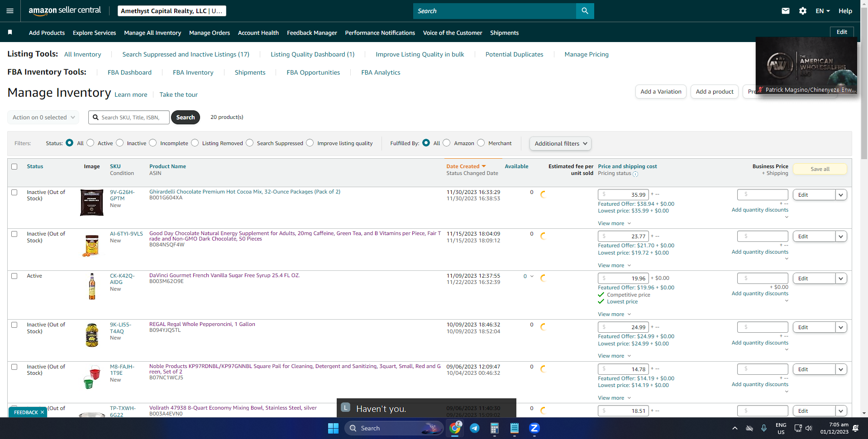The height and width of the screenshot is (439, 868).
Task: Click the Add a product button
Action: [x=715, y=91]
